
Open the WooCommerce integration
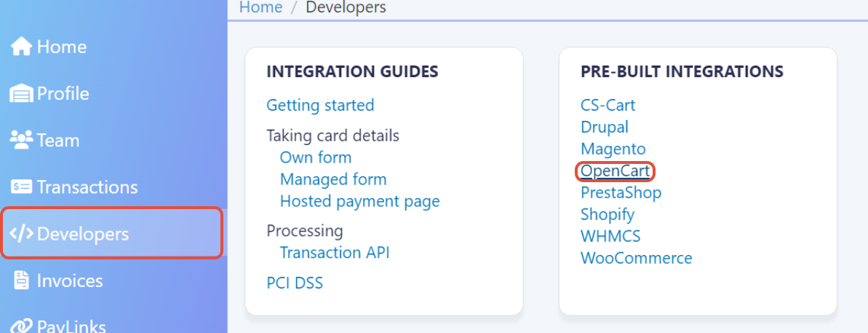coord(637,258)
